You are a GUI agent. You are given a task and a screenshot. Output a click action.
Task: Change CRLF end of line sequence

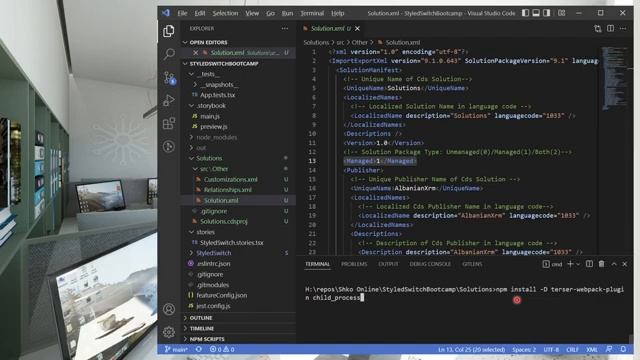point(572,349)
